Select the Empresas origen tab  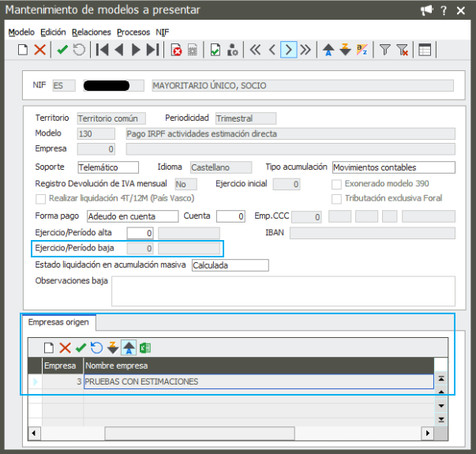click(x=58, y=322)
